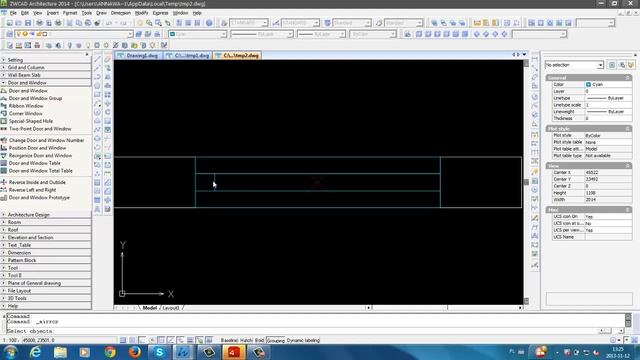Click the Center X value field
640x360 pixels.
[x=608, y=173]
